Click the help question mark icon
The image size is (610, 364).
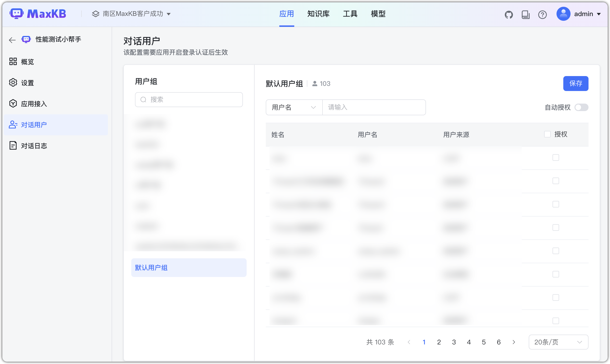click(x=542, y=14)
